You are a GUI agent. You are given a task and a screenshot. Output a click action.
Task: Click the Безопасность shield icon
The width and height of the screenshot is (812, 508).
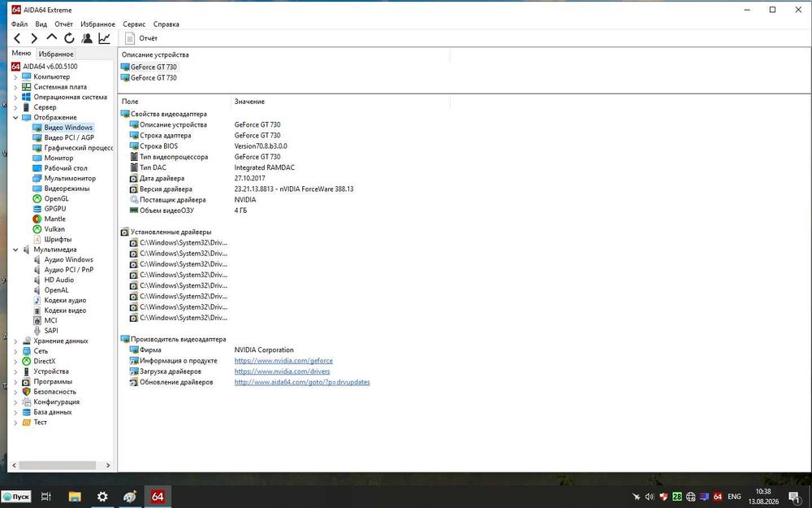tap(27, 392)
